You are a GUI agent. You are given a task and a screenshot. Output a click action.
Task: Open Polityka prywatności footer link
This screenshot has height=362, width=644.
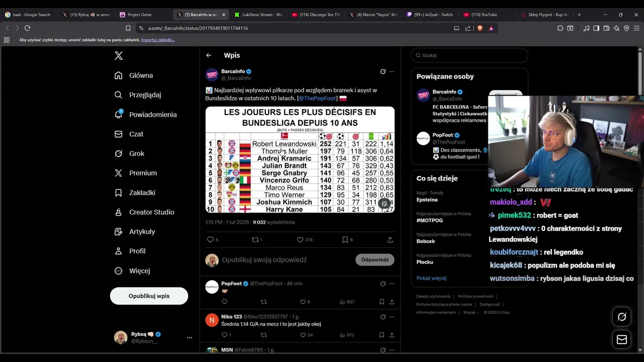tap(476, 297)
